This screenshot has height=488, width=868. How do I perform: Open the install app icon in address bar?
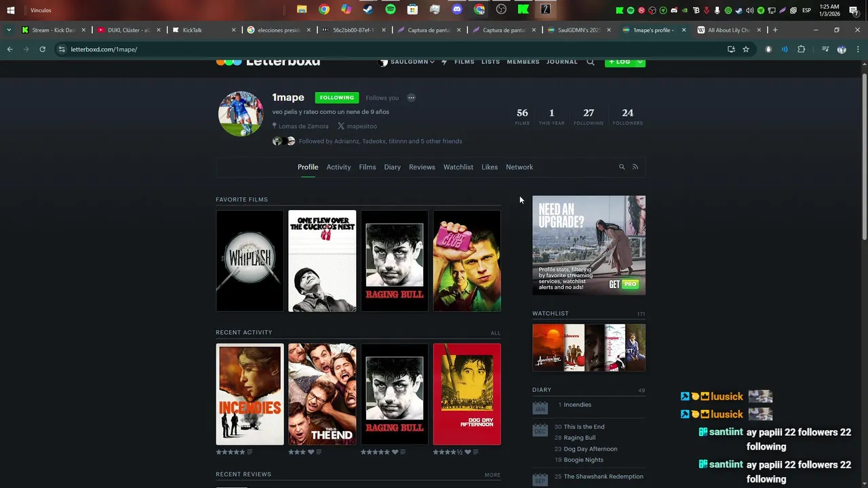(730, 49)
